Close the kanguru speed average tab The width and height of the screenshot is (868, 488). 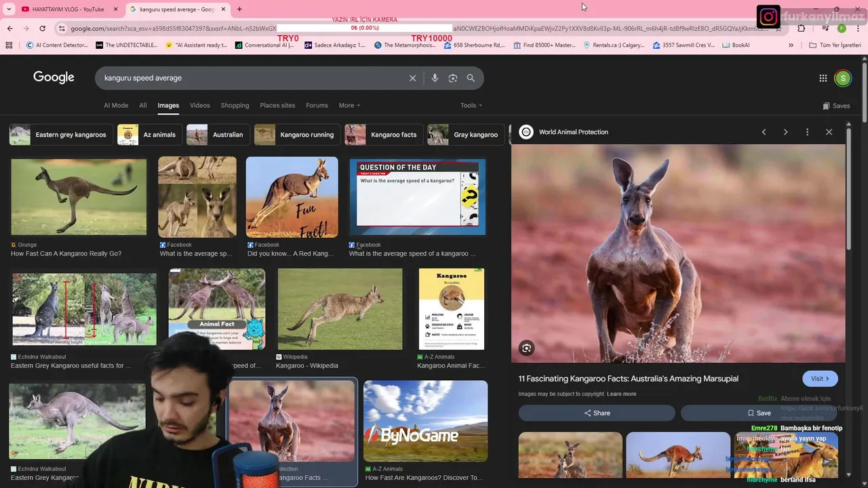(x=223, y=9)
